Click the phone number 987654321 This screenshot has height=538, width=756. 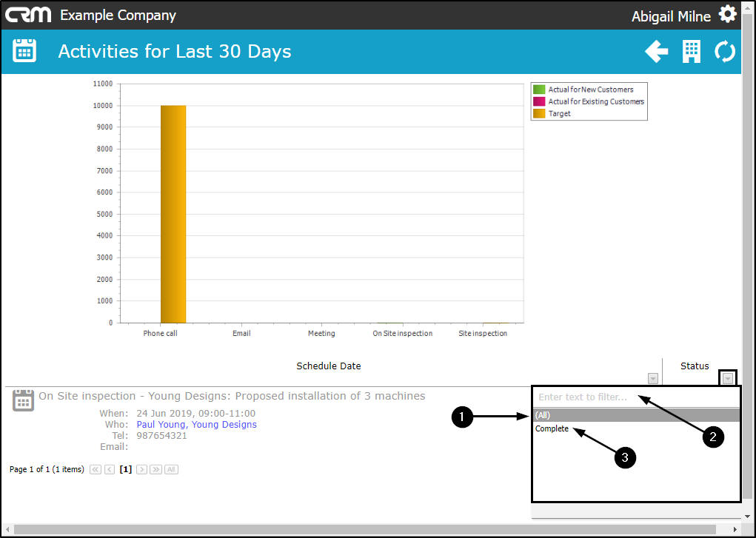tap(162, 436)
